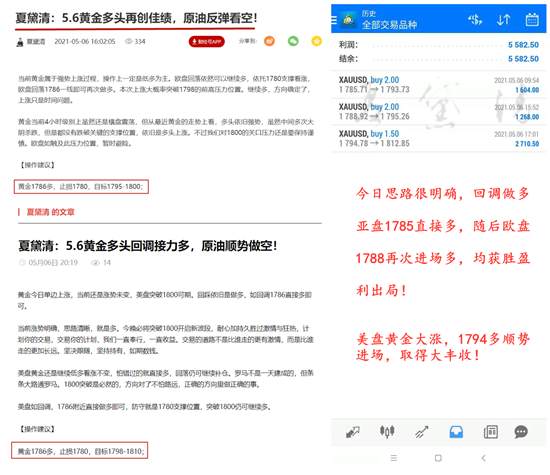Viewport: 550px width, 475px height.
Task: Open the Trade tab trending arrow icon
Action: click(x=422, y=432)
